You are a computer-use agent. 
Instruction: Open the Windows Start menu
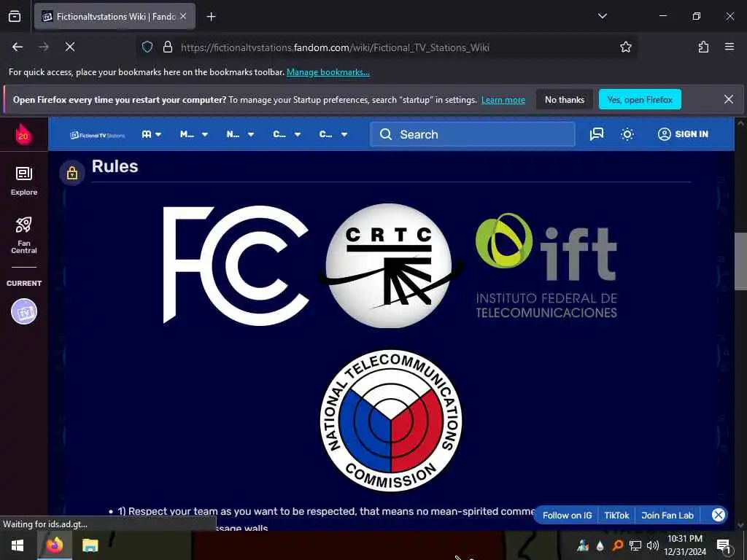(x=18, y=545)
